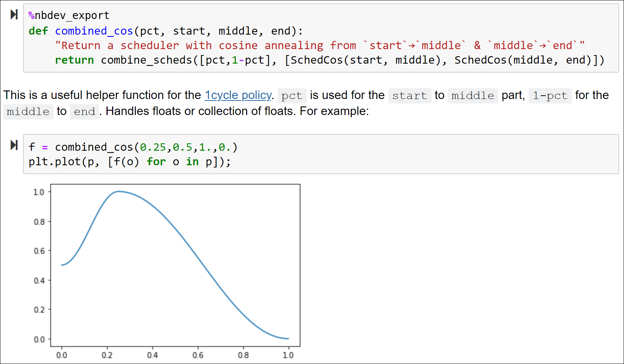Click the y-axis label 0.6 on plot
The height and width of the screenshot is (364, 624).
pyautogui.click(x=39, y=251)
